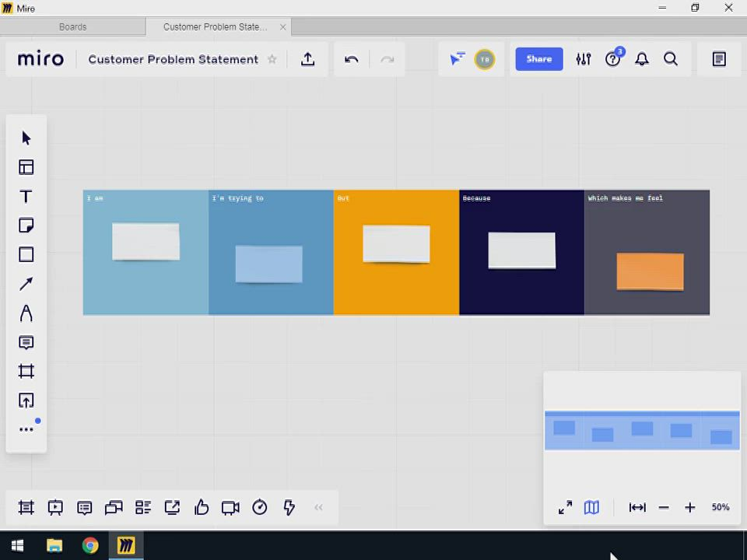747x560 pixels.
Task: Open board settings sliders icon
Action: pyautogui.click(x=584, y=59)
